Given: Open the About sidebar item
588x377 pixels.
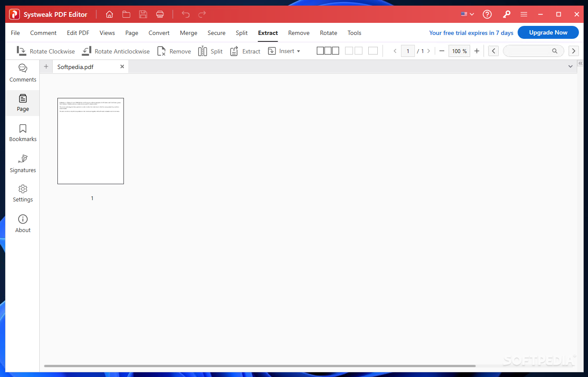Looking at the screenshot, I should 23,224.
